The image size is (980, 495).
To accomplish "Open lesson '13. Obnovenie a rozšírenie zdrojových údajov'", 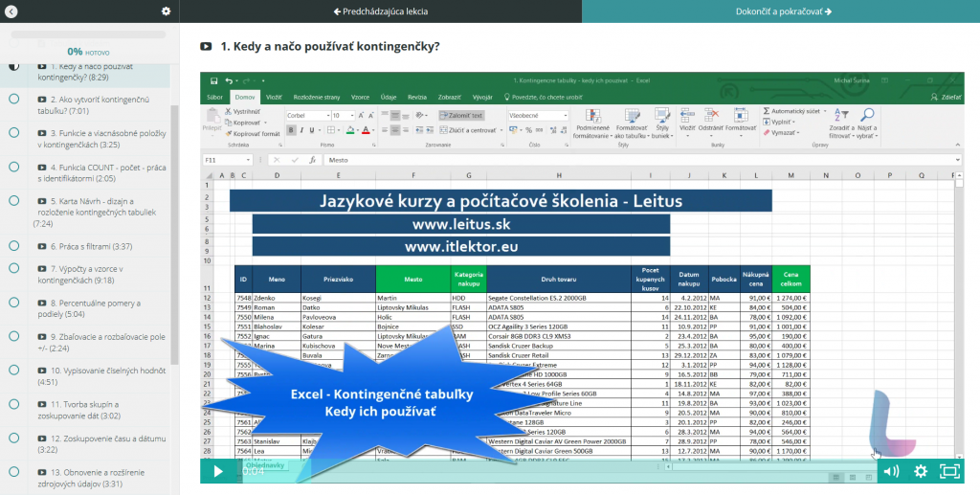I will click(91, 478).
